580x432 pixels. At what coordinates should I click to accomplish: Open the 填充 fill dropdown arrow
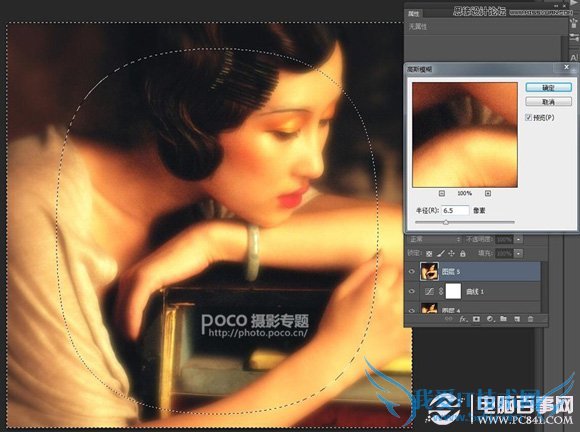tap(519, 254)
